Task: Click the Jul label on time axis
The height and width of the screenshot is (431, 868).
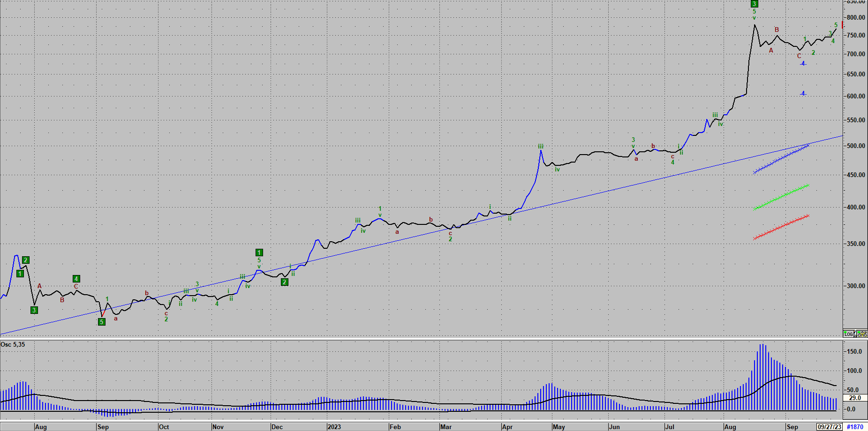Action: (670, 427)
